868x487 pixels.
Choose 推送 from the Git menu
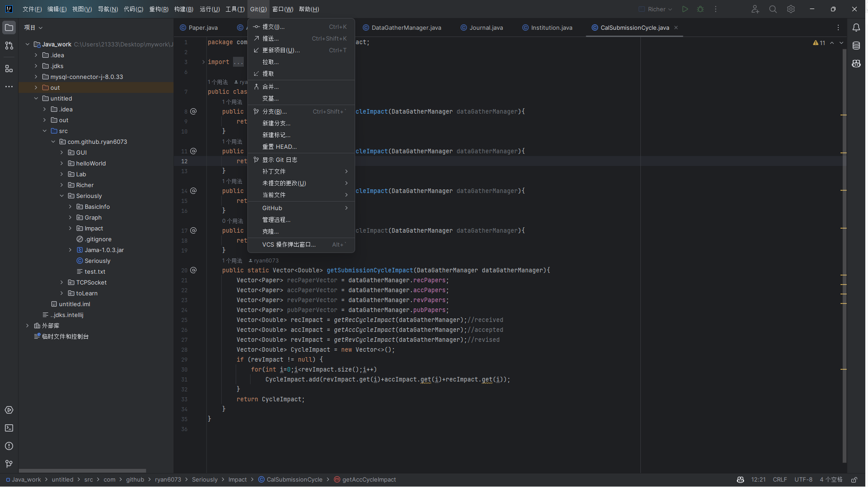(x=301, y=38)
